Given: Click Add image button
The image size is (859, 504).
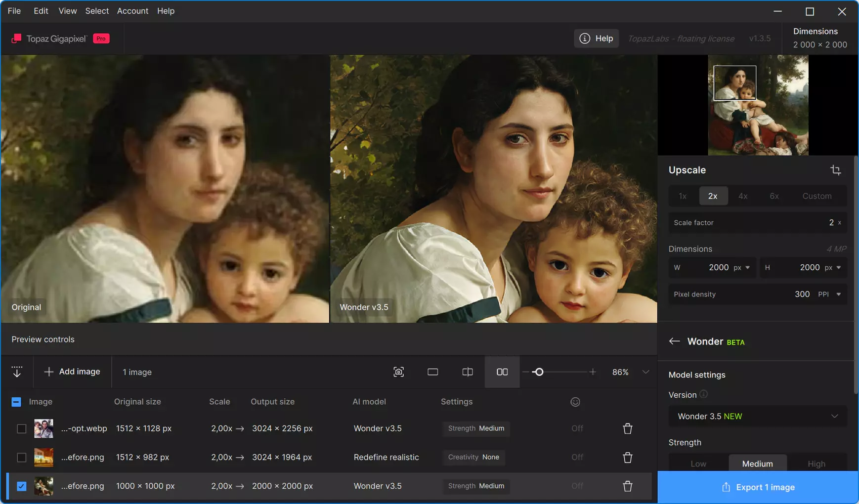Looking at the screenshot, I should pos(72,372).
